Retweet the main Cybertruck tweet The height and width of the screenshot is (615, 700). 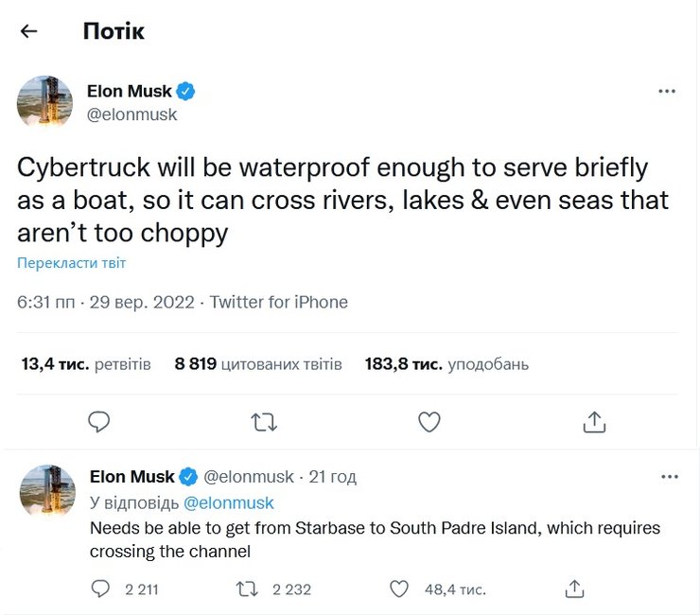point(263,420)
